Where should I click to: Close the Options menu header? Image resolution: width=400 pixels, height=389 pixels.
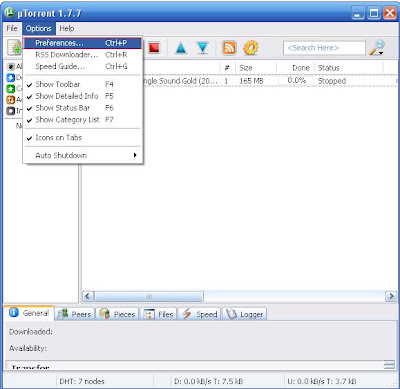(x=39, y=28)
